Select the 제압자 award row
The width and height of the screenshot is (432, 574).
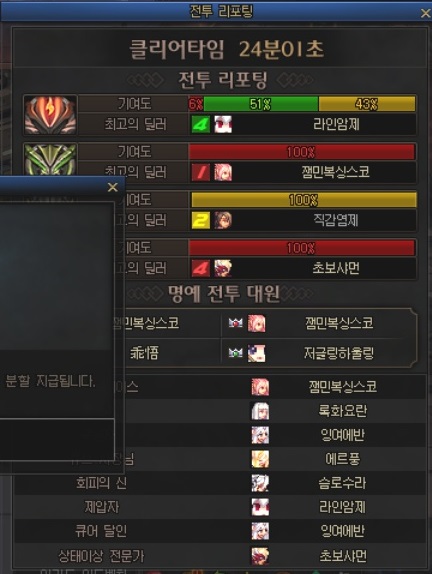click(x=220, y=507)
